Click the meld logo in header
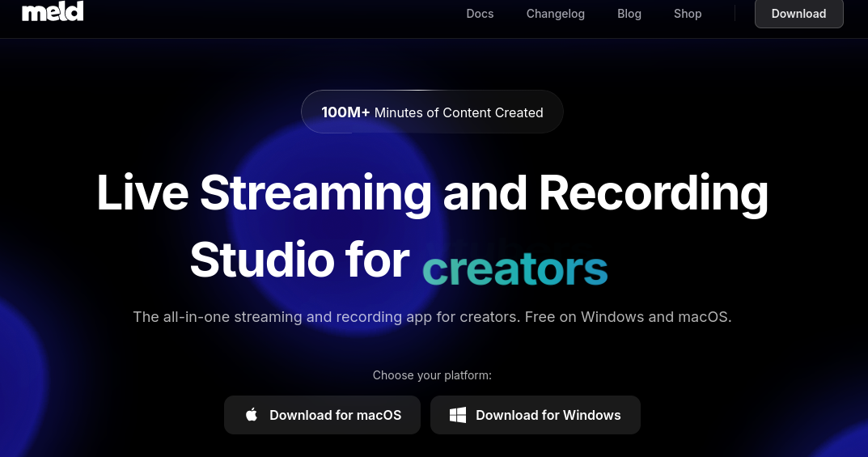Screen dimensions: 868x457 (x=53, y=11)
